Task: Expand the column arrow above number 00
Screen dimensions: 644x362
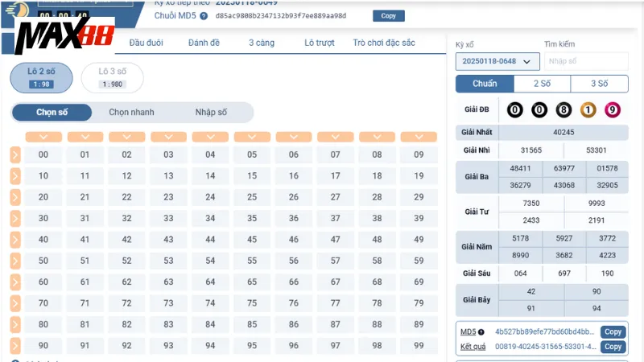Action: (43, 137)
